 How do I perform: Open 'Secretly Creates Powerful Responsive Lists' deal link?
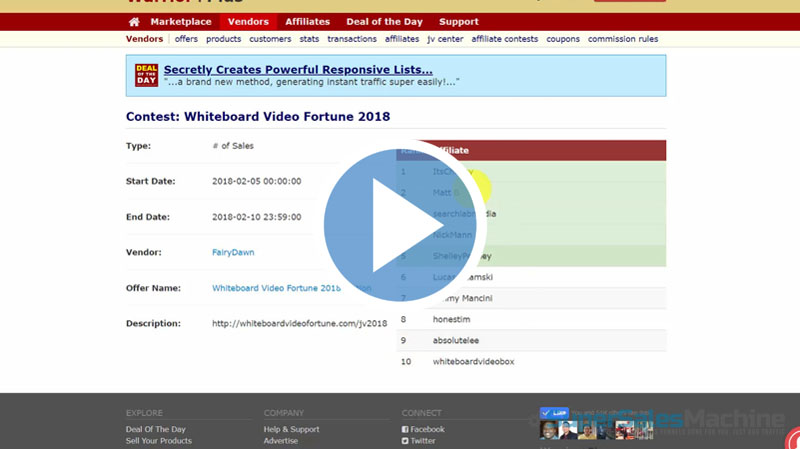[x=298, y=70]
